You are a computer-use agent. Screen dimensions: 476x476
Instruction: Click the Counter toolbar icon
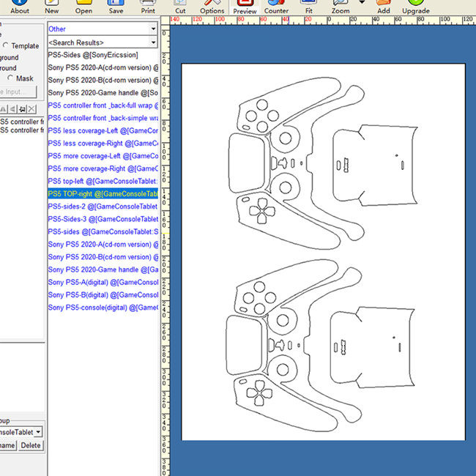click(x=276, y=7)
